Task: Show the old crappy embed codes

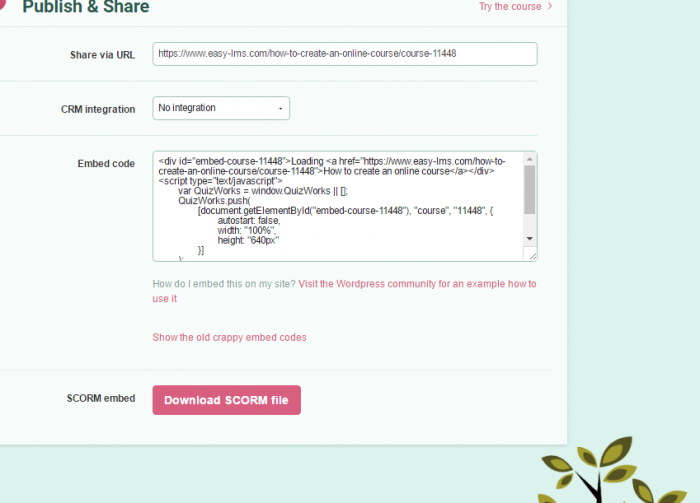Action: pyautogui.click(x=229, y=337)
